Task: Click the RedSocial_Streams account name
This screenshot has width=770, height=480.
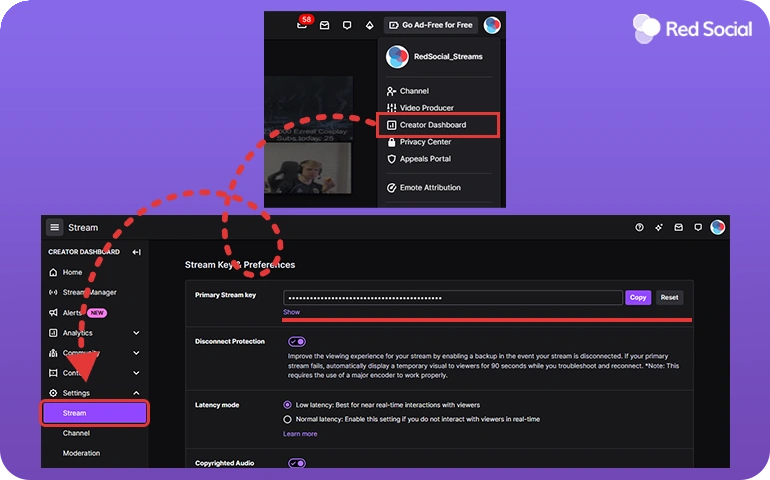Action: (448, 56)
